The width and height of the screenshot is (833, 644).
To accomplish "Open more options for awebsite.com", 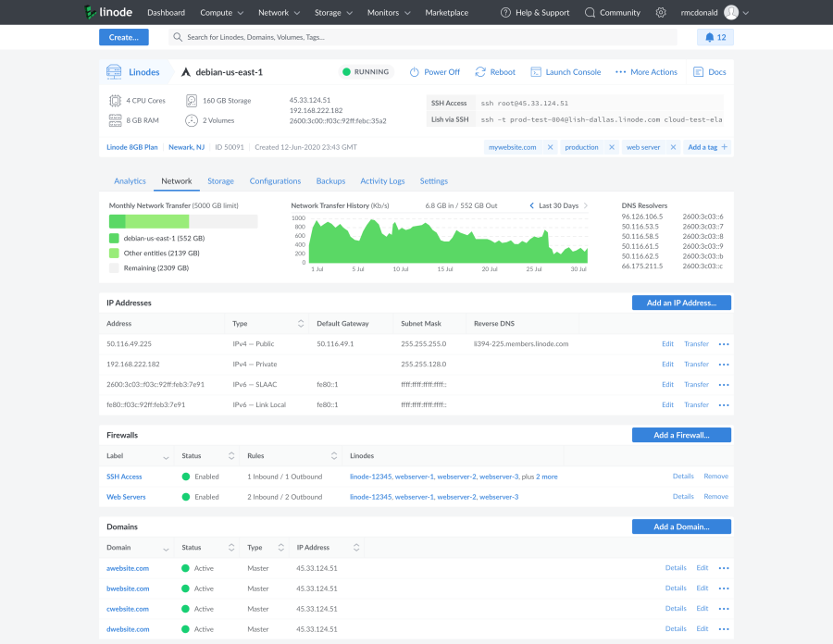I will 724,568.
